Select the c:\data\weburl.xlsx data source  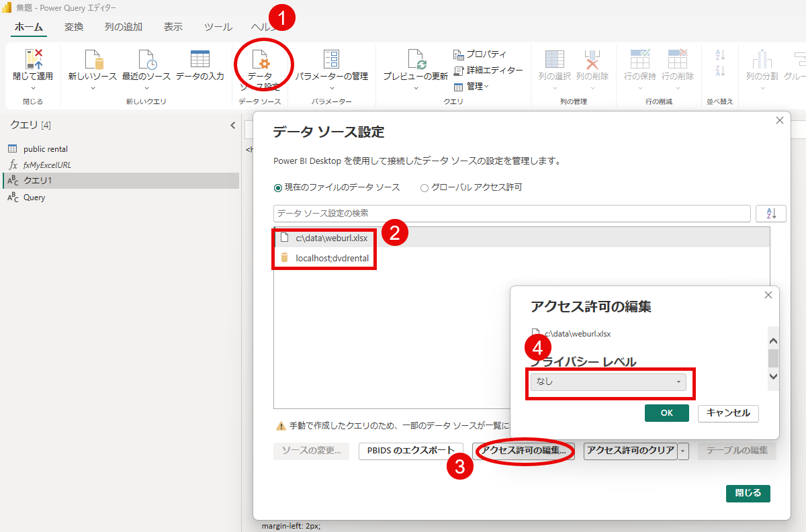[521, 237]
